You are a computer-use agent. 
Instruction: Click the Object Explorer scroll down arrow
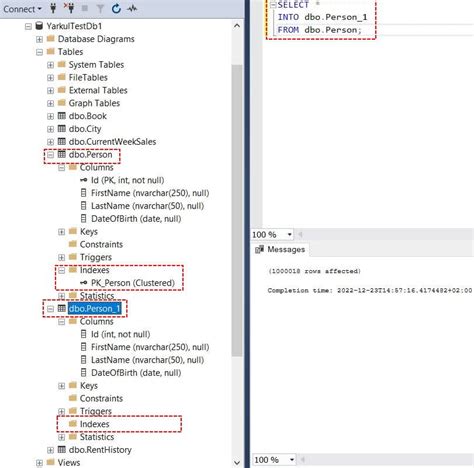(237, 463)
